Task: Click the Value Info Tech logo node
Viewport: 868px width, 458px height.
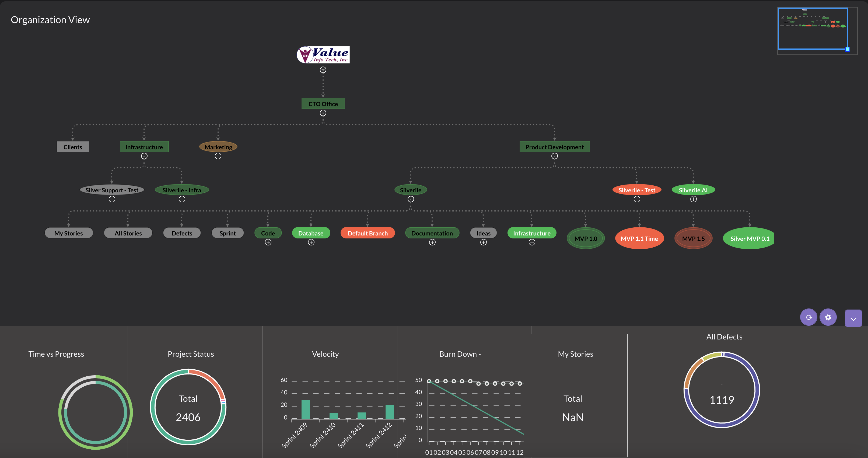Action: pos(323,55)
